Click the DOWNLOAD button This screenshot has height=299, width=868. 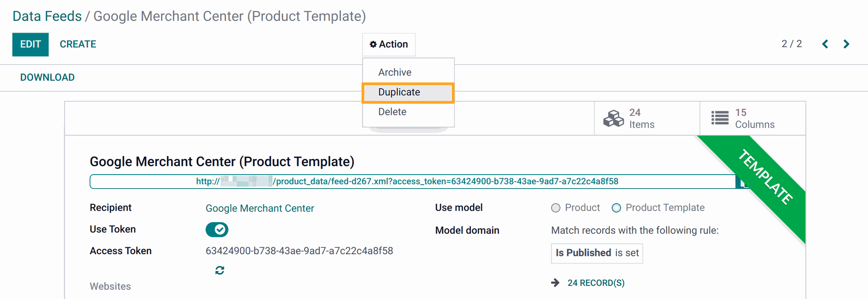[x=47, y=77]
